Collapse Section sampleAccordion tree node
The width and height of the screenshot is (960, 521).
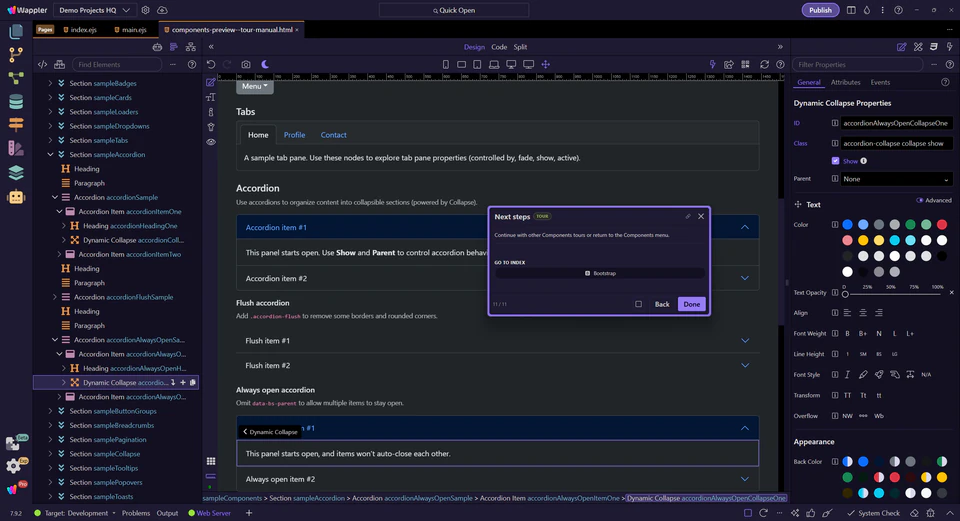tap(50, 155)
